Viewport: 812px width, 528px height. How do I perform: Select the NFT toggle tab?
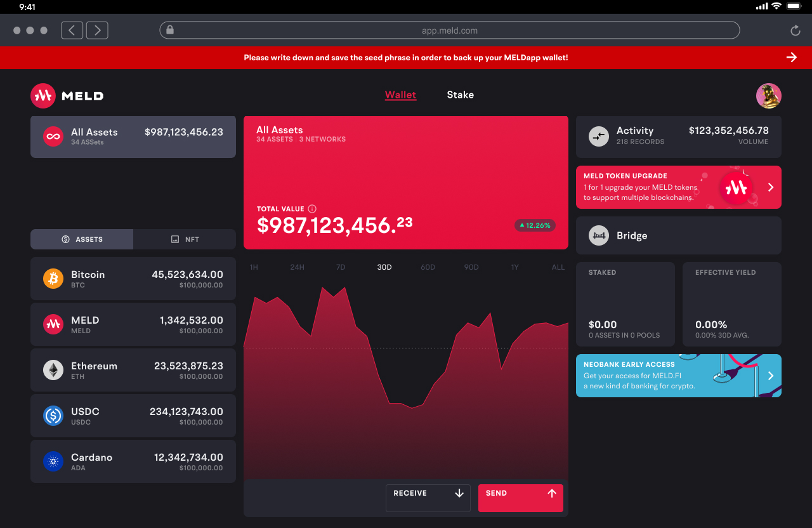(x=185, y=239)
